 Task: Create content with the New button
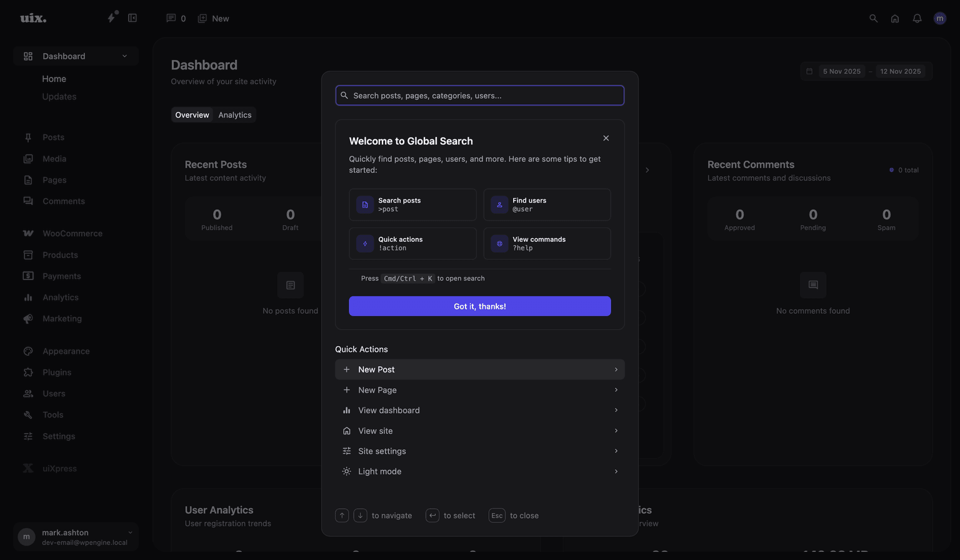[x=213, y=18]
